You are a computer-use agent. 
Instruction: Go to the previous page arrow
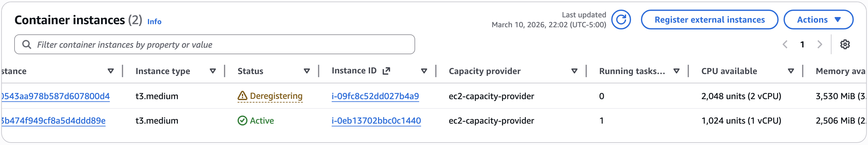point(785,45)
